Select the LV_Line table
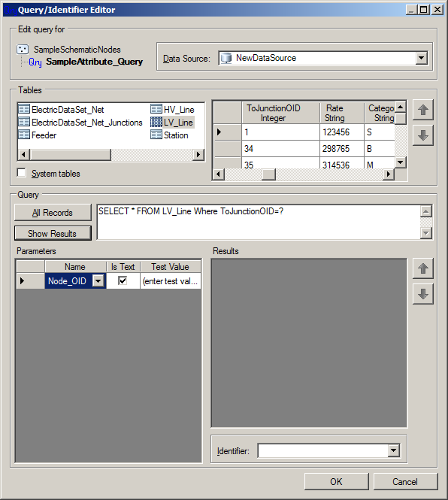The image size is (448, 500). pos(172,122)
